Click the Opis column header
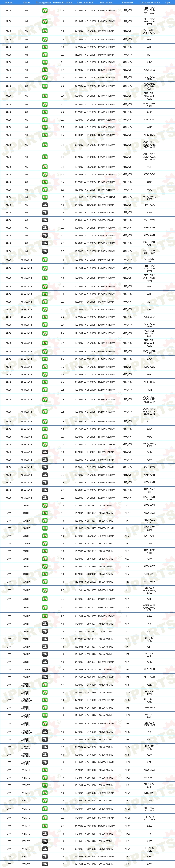Screen dimensions: 175x868 (168, 2)
